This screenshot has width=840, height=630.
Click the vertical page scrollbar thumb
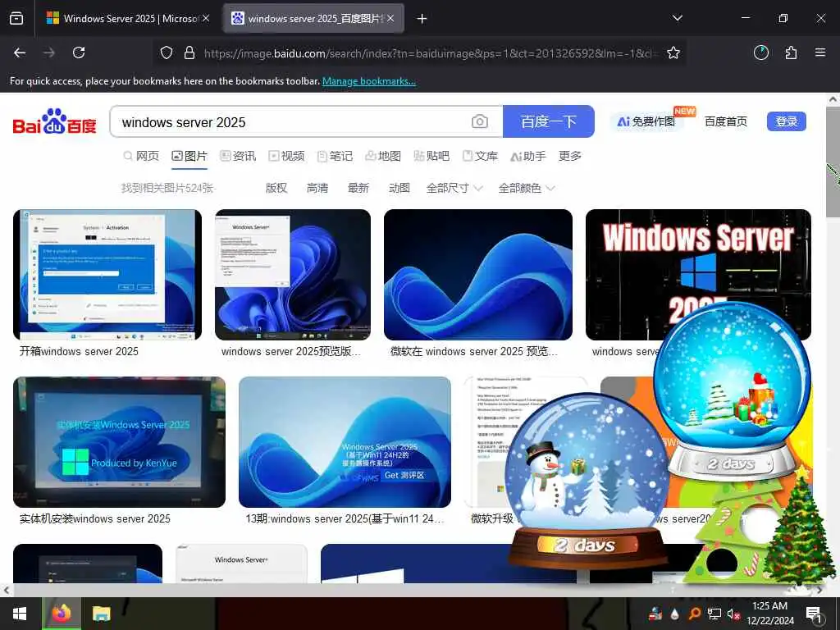tap(833, 163)
